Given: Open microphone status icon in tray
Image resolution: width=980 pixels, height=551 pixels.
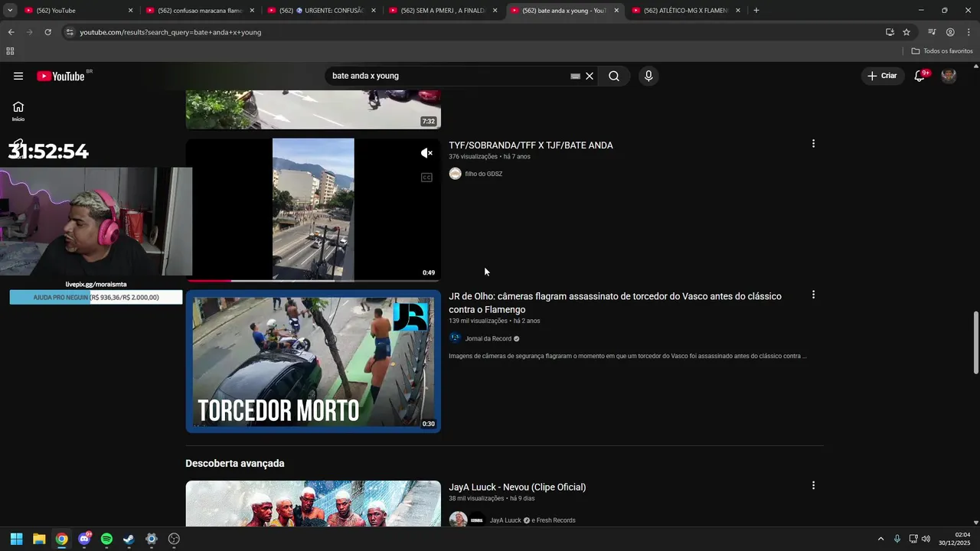Looking at the screenshot, I should 897,539.
